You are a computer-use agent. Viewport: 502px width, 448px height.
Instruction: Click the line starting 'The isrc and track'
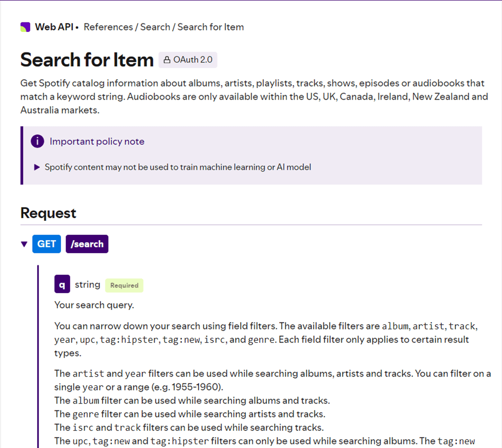189,427
